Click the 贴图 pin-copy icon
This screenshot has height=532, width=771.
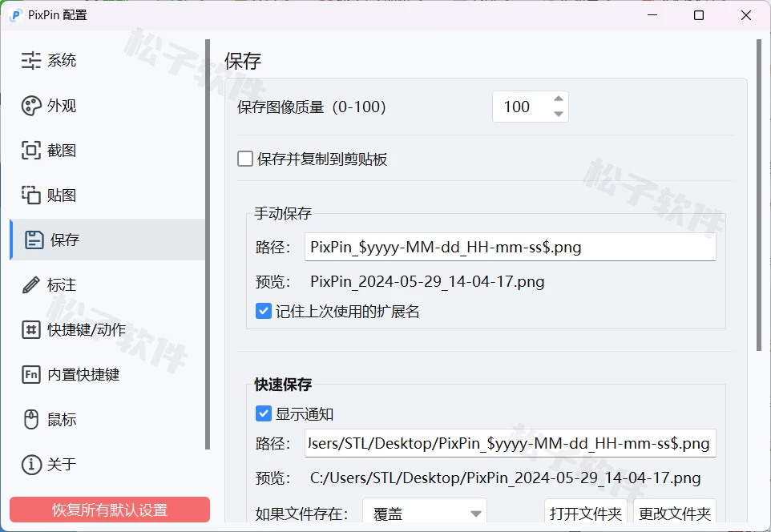[x=31, y=195]
